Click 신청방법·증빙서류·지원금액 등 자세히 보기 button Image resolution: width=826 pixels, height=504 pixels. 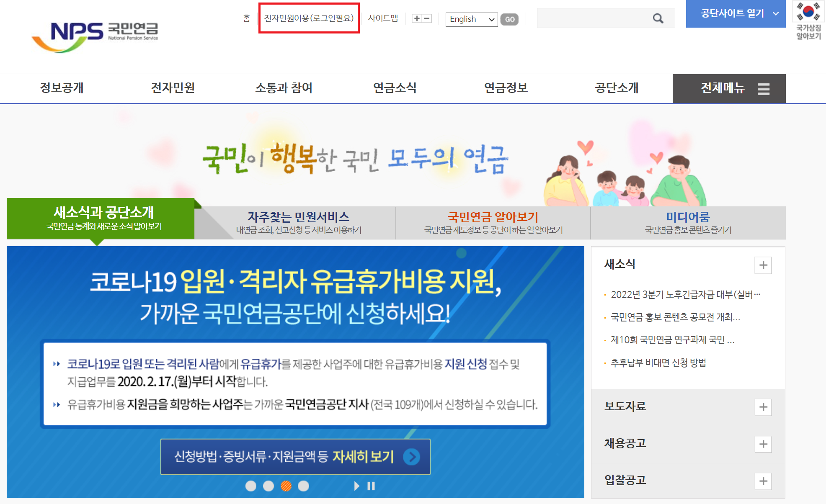click(x=295, y=457)
